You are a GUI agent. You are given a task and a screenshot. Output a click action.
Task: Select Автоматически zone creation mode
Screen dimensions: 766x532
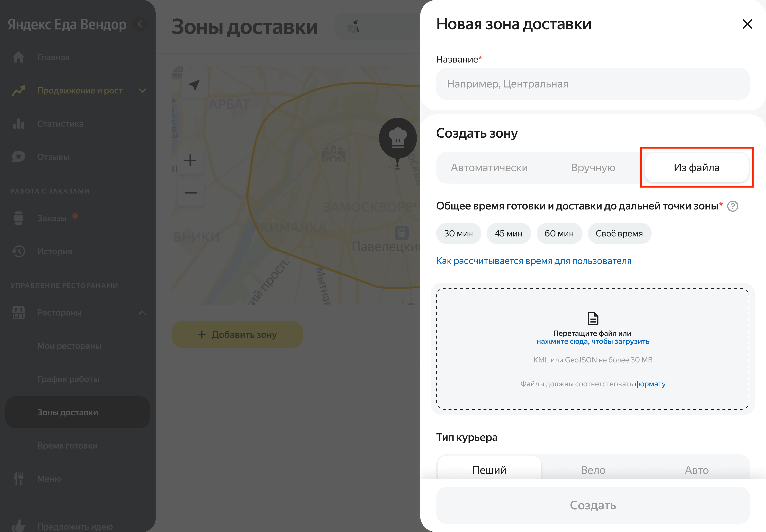489,168
